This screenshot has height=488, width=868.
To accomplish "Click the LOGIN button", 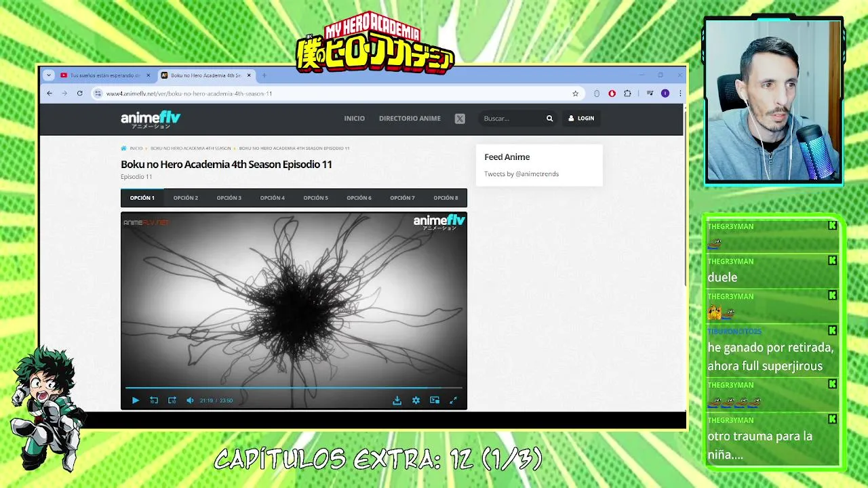I will coord(581,119).
